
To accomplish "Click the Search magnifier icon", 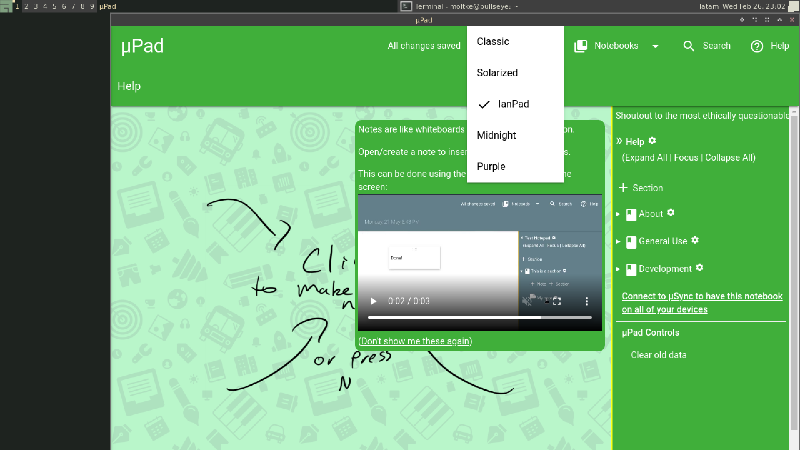I will pos(689,46).
